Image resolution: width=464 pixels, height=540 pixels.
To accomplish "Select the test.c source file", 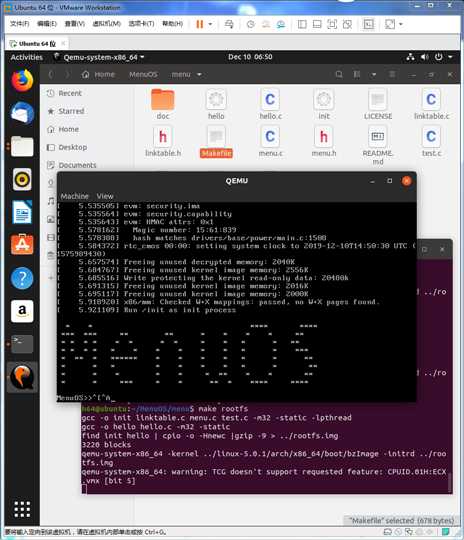I will [x=431, y=142].
